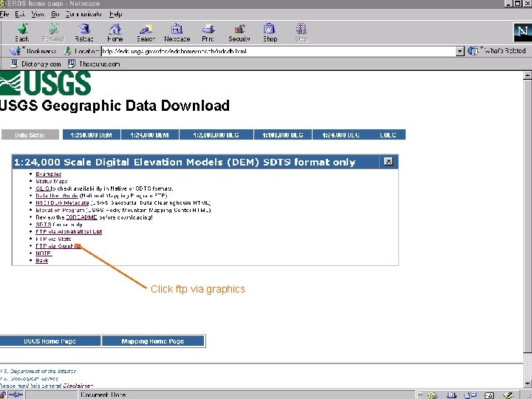
Task: Click the Location page proxy icon
Action: [68, 51]
